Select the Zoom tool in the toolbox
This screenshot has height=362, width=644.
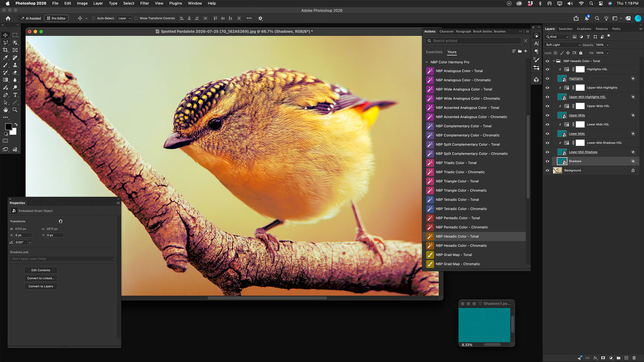point(15,110)
